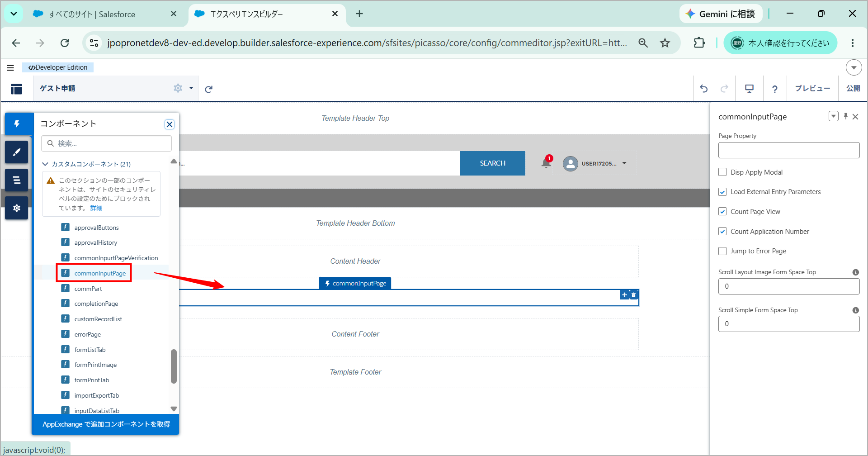
Task: Open the Theme paintbrush panel
Action: coord(17,152)
